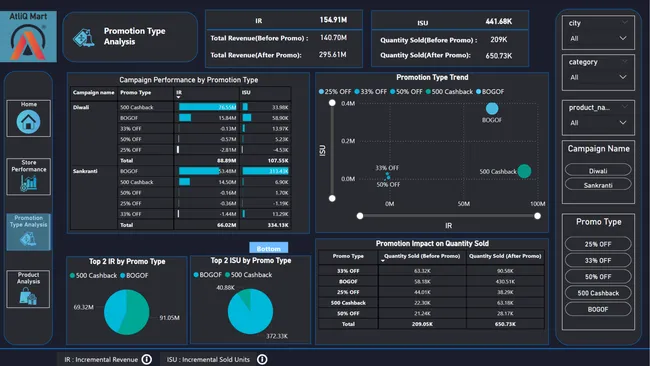Select Sankranti row group in campaign table
This screenshot has width=650, height=366.
coord(85,171)
